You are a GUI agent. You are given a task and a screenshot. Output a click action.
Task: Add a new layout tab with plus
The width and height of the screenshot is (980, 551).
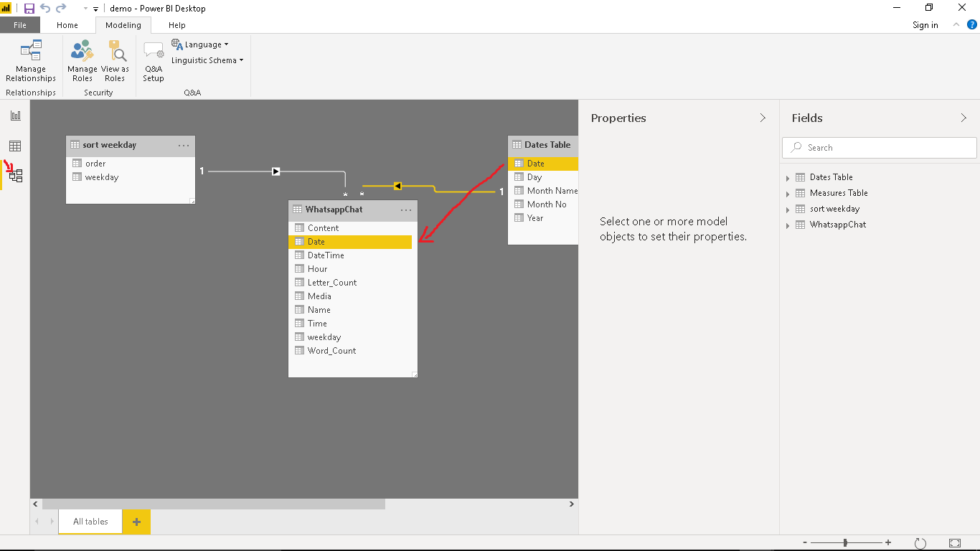coord(136,522)
